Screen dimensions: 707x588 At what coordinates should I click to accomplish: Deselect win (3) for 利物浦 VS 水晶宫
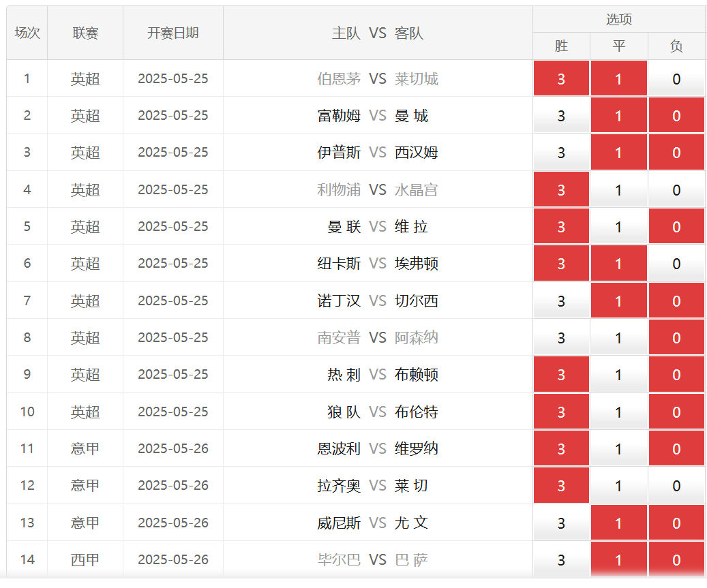(x=561, y=189)
